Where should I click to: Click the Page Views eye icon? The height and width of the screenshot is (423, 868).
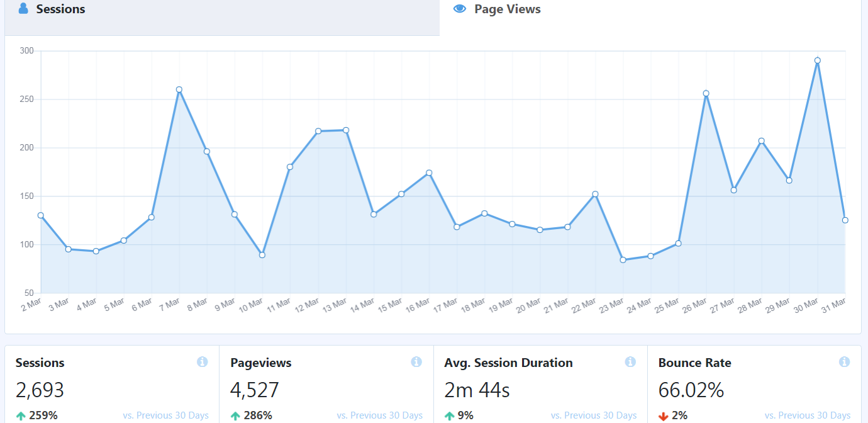[x=460, y=9]
